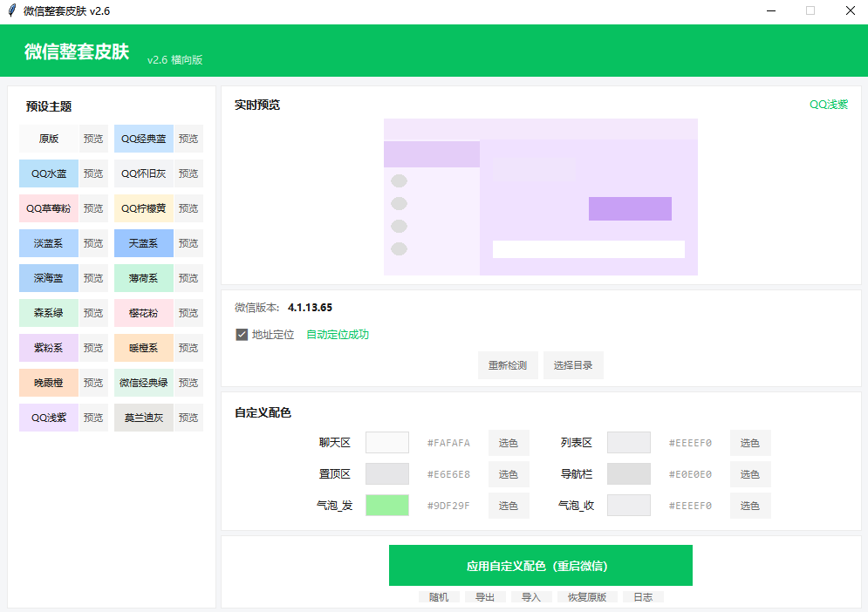
Task: Apply custom colors with 应用自定义配色 button
Action: coord(541,566)
